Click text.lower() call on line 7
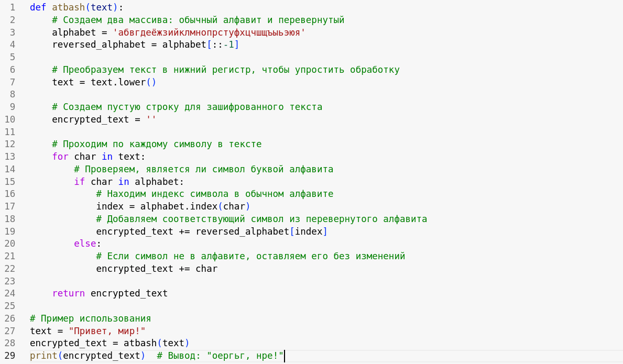This screenshot has height=364, width=623. coord(124,82)
